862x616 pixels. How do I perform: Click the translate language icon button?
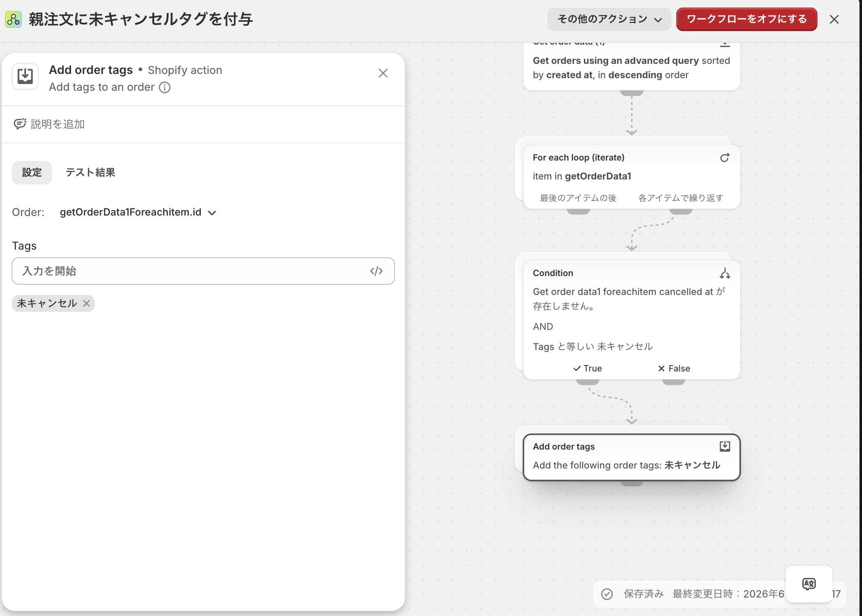tap(809, 584)
